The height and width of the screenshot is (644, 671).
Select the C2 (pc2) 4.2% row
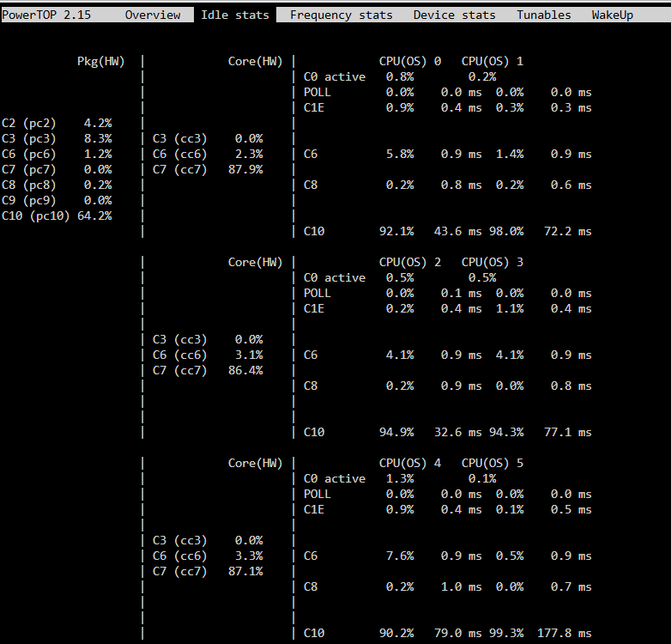[57, 123]
